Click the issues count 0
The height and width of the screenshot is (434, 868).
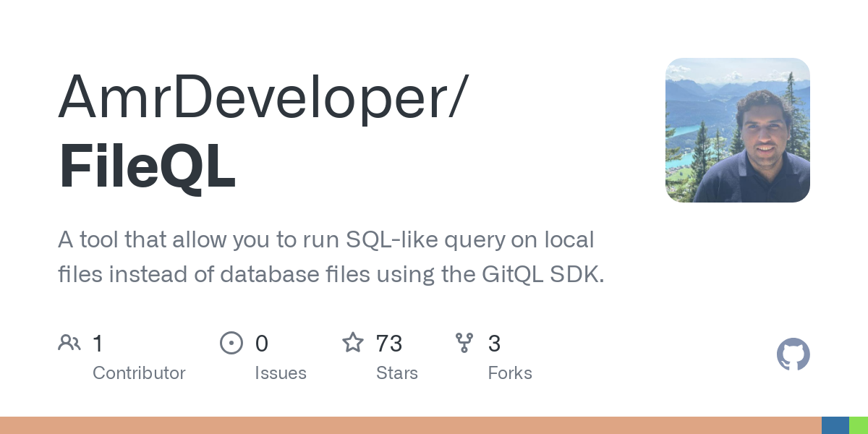pyautogui.click(x=262, y=344)
